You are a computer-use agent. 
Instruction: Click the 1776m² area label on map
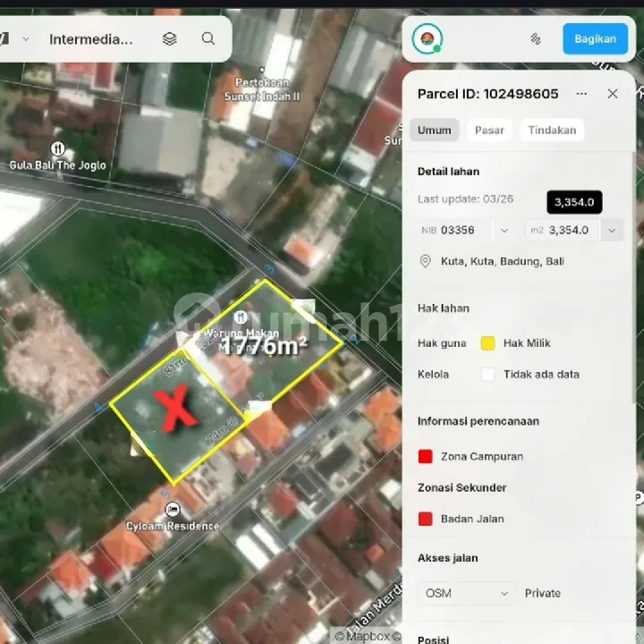tap(265, 346)
